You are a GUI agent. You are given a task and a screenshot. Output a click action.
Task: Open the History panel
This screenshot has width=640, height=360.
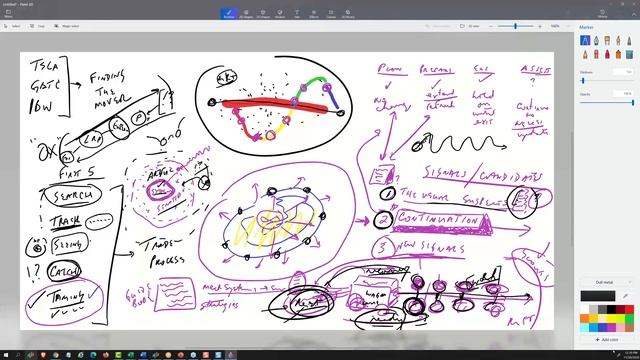point(602,13)
